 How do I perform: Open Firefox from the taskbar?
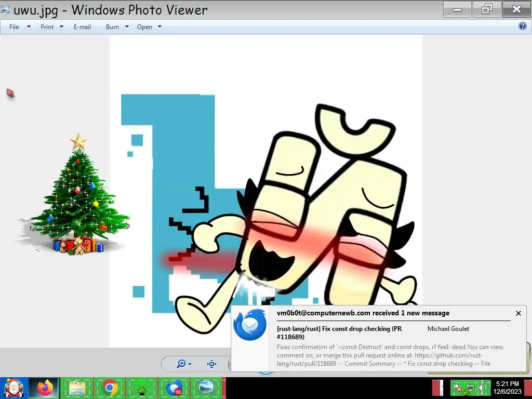coord(45,388)
